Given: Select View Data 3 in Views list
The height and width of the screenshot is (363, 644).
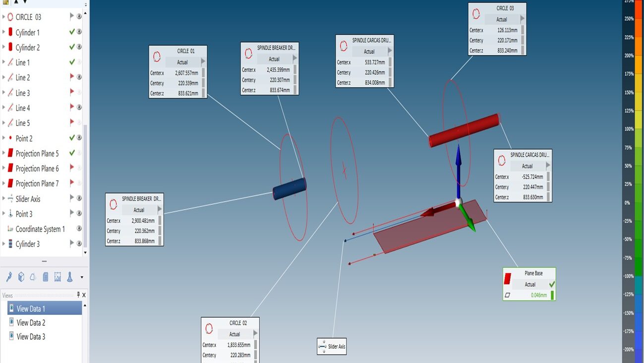Looking at the screenshot, I should pyautogui.click(x=31, y=337).
